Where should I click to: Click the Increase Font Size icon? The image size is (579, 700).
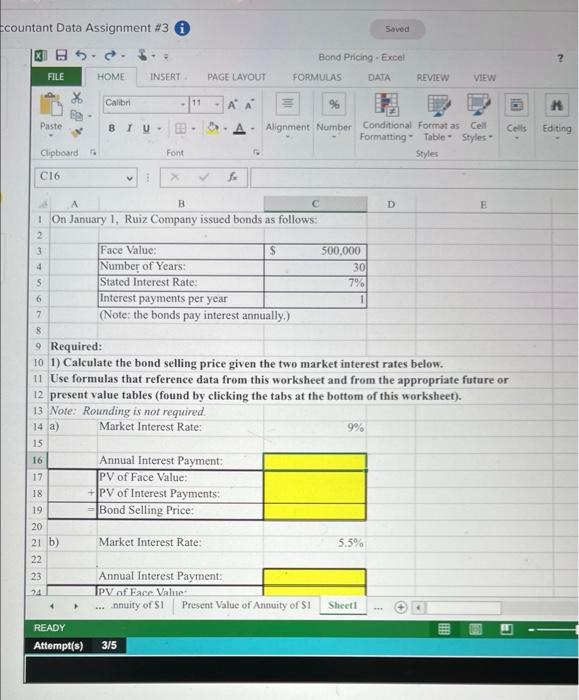click(x=233, y=105)
